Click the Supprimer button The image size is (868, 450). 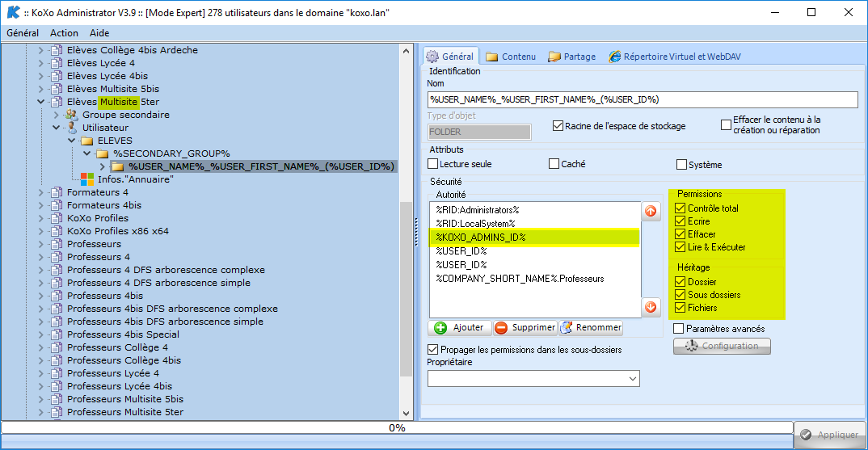coord(525,328)
